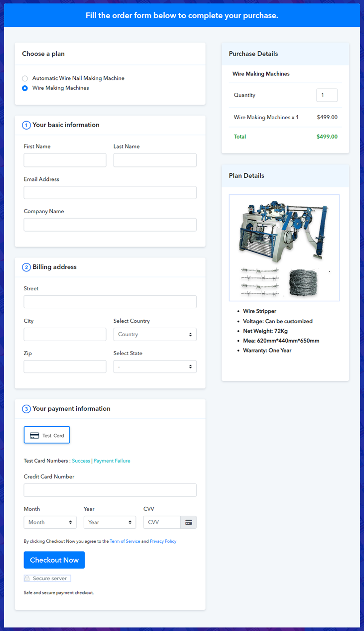
Task: Click the Plan Details heading
Action: point(246,176)
